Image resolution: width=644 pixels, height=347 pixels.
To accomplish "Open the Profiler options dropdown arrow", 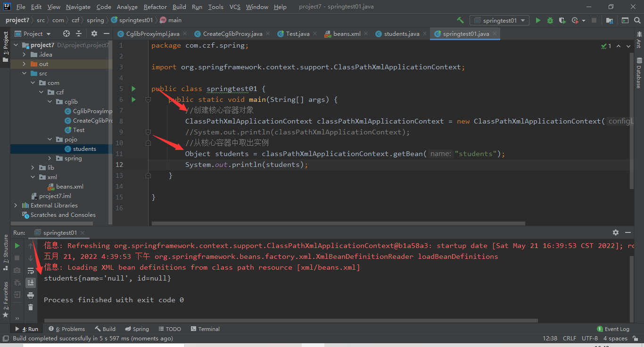I will tap(584, 20).
